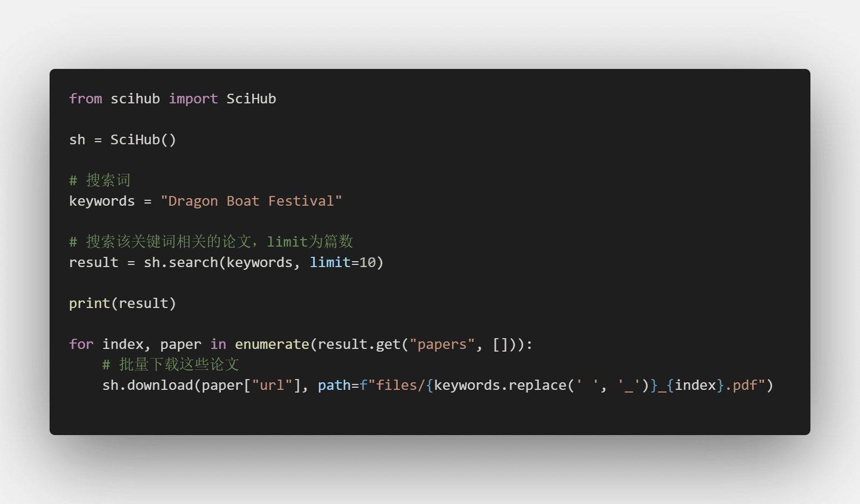This screenshot has height=504, width=860.
Task: Click the 'for' loop keyword
Action: point(81,345)
